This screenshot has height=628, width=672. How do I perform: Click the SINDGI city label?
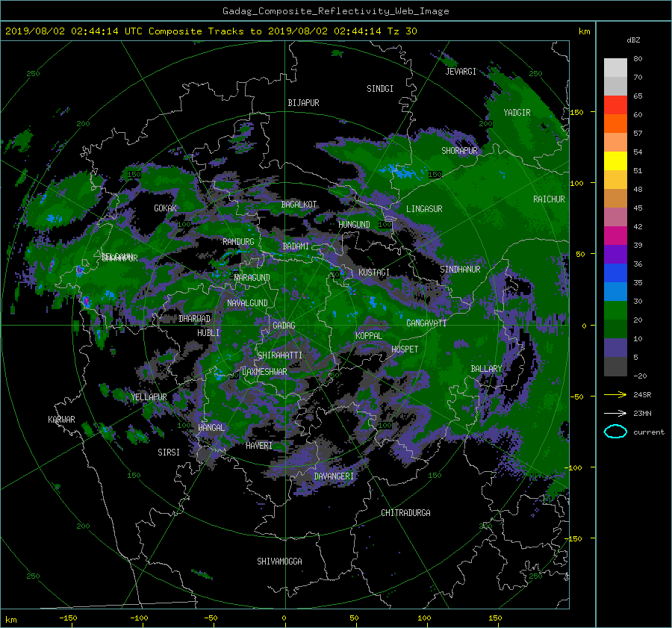(x=380, y=89)
